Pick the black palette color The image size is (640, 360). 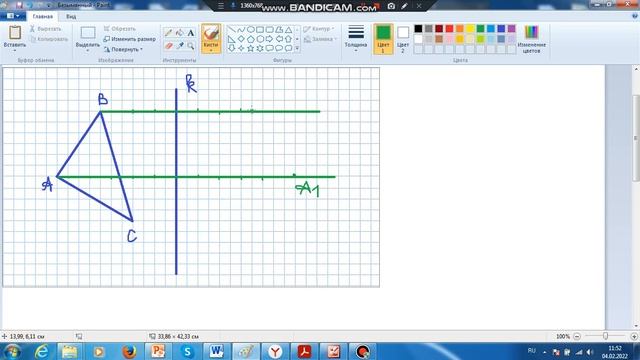pos(418,29)
